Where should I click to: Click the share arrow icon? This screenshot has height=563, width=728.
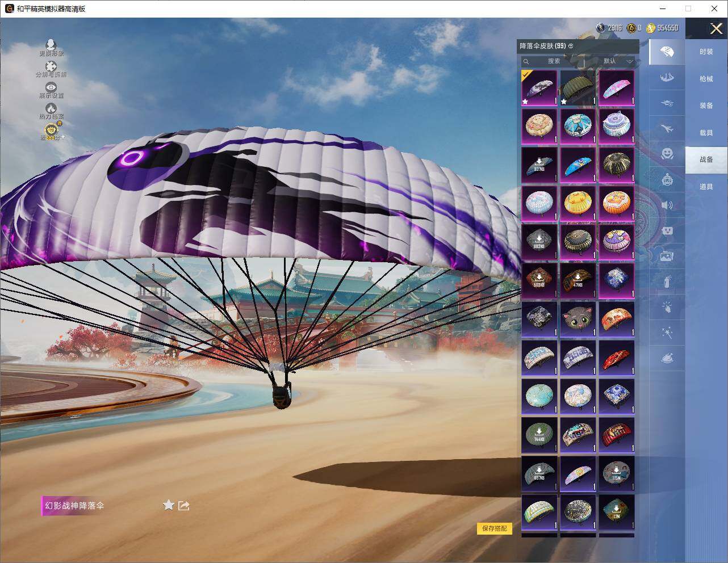pos(183,505)
